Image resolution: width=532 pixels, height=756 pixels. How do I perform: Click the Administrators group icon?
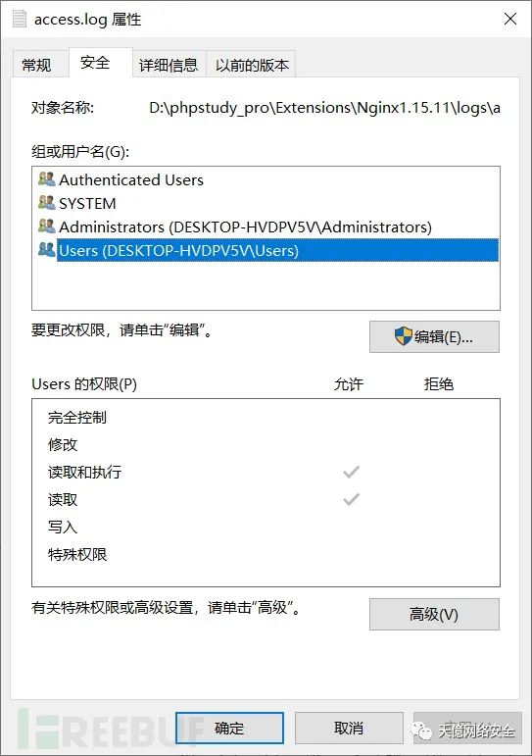[x=46, y=226]
